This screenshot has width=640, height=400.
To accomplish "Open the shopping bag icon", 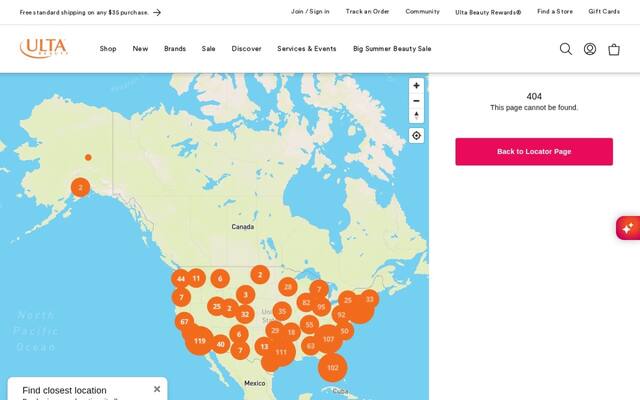I will (x=614, y=49).
